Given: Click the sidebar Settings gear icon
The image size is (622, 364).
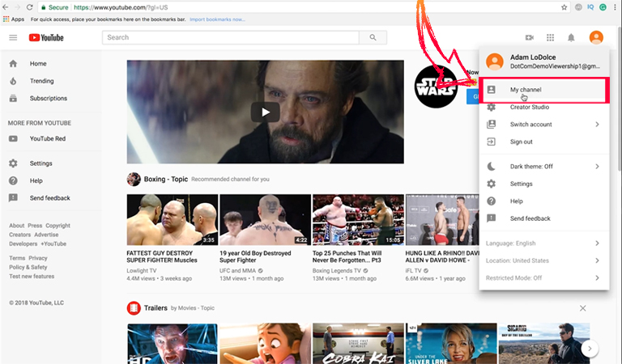Looking at the screenshot, I should [x=13, y=163].
